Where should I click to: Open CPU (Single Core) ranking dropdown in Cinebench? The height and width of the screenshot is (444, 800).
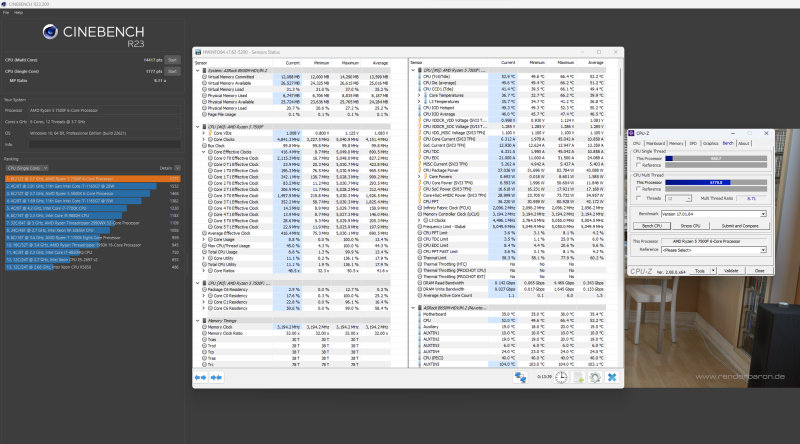(x=27, y=168)
